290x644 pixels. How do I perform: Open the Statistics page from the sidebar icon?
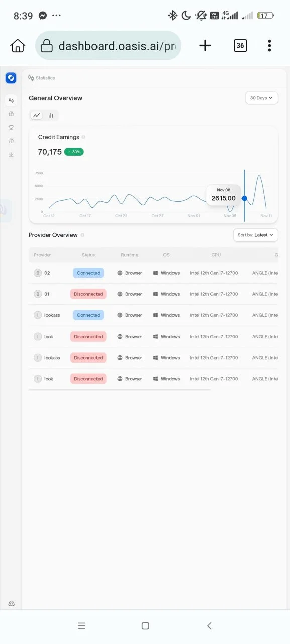[x=11, y=100]
